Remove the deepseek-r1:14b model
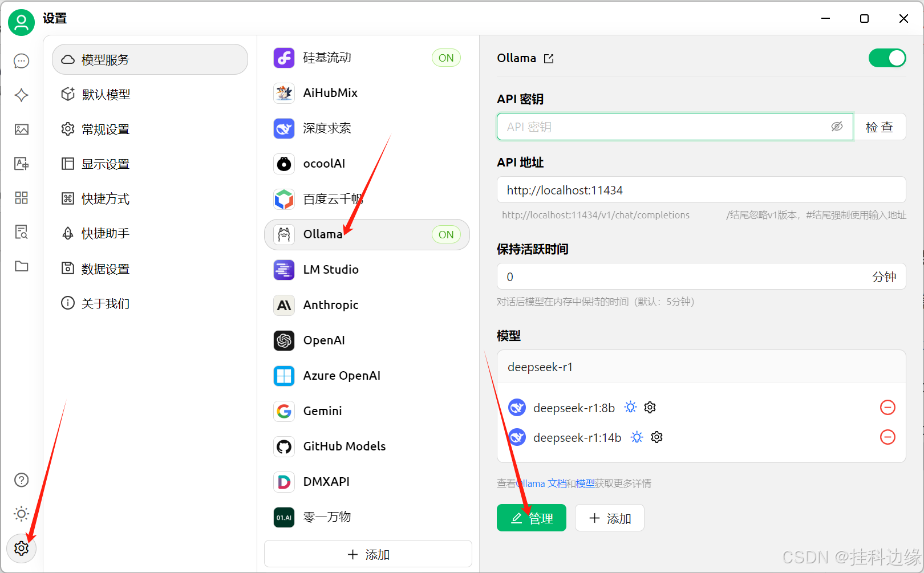 coord(888,437)
